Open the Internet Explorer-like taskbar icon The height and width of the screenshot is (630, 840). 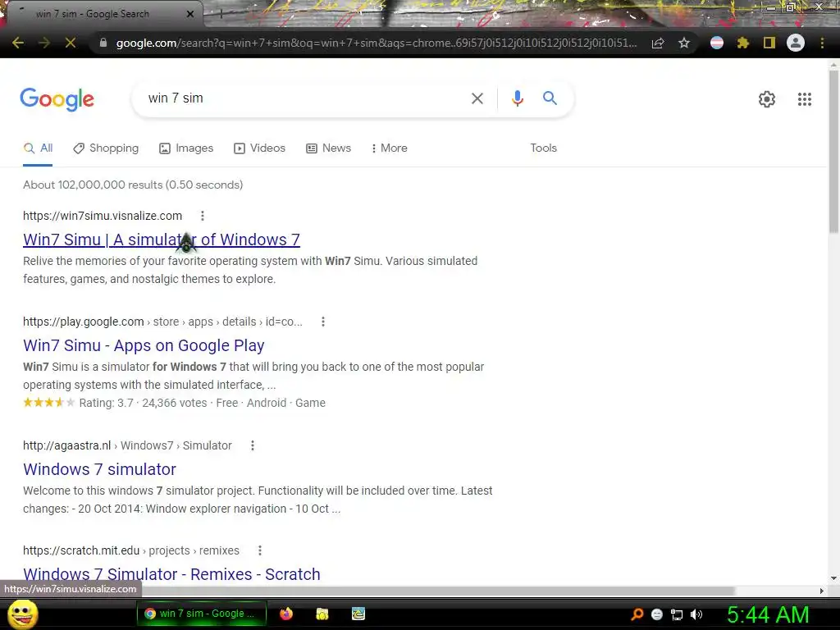click(358, 614)
